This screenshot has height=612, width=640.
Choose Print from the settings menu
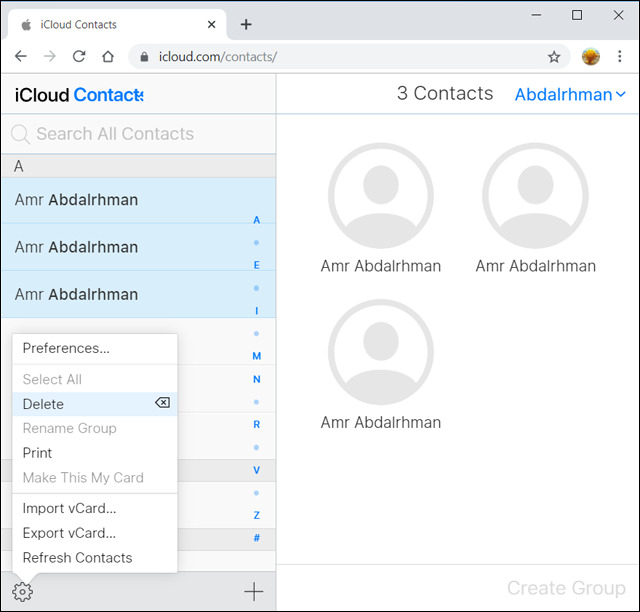click(38, 453)
